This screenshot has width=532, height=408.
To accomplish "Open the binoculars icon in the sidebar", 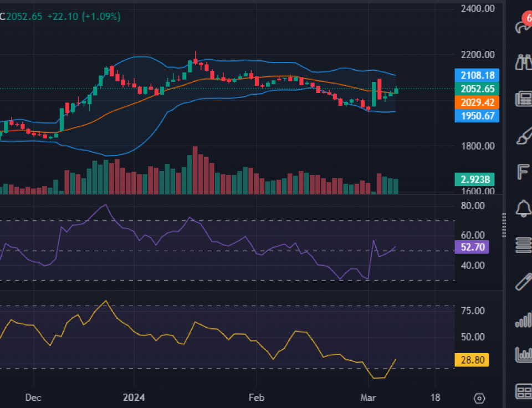I will 523,63.
